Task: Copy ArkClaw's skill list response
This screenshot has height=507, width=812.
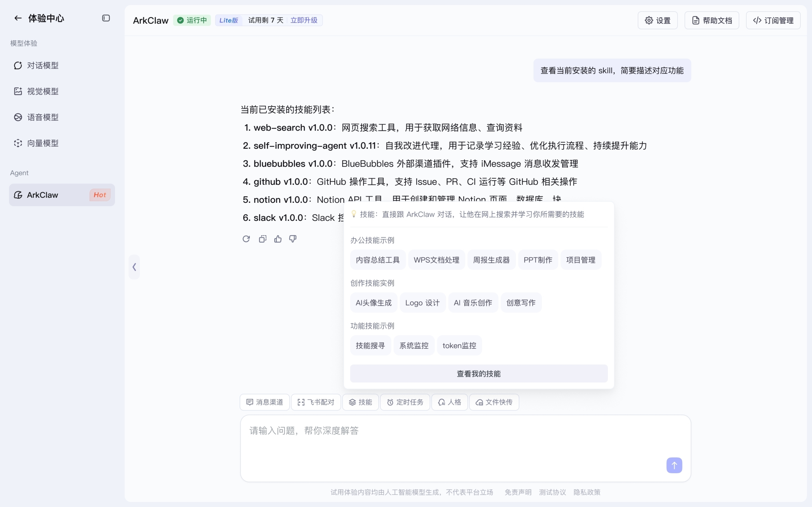Action: coord(262,239)
